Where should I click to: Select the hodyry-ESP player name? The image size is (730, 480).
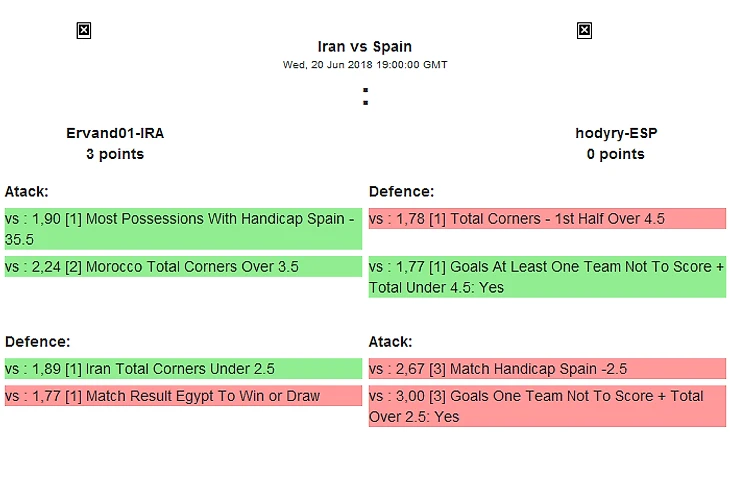[616, 133]
